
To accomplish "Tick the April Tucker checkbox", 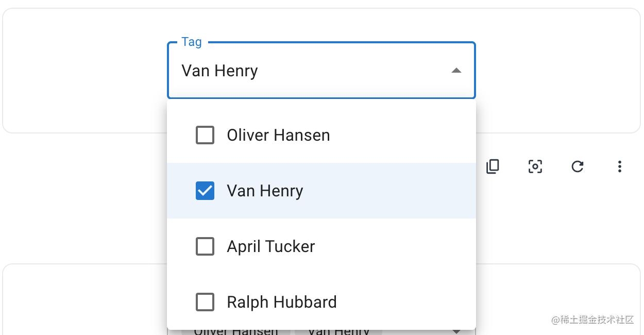I will pyautogui.click(x=205, y=247).
